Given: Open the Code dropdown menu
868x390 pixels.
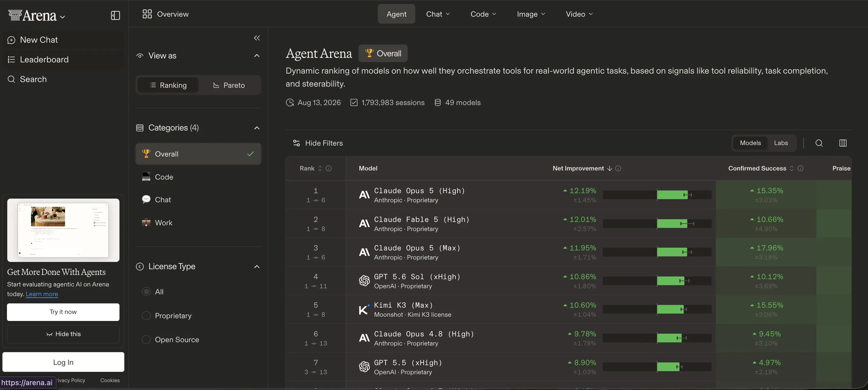Looking at the screenshot, I should pos(483,14).
